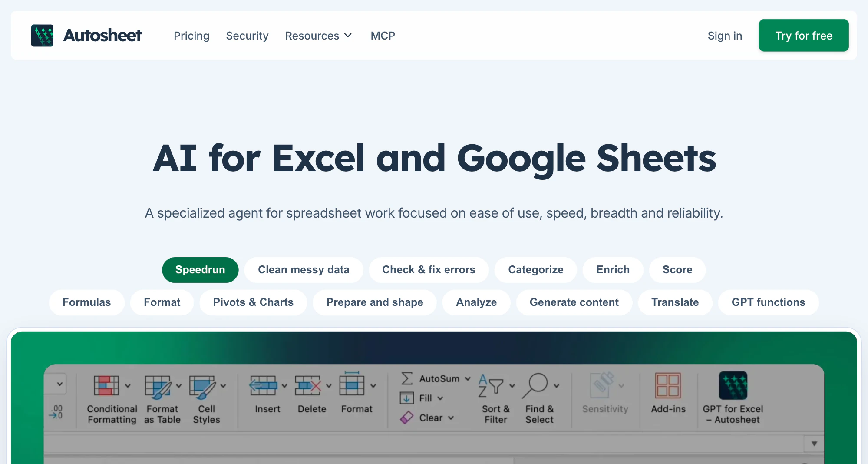Screen dimensions: 868x464
Task: Open the Formulas tab
Action: pos(86,302)
